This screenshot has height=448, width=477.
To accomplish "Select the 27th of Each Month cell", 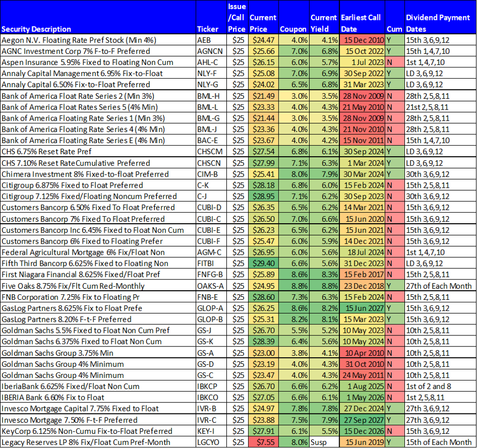I will 440,286.
